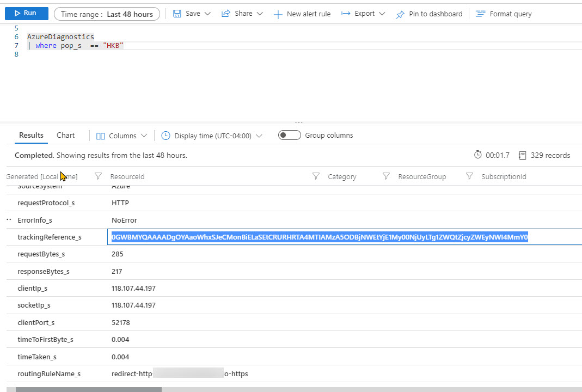This screenshot has width=582, height=392.
Task: Click the 329 records label
Action: click(550, 155)
